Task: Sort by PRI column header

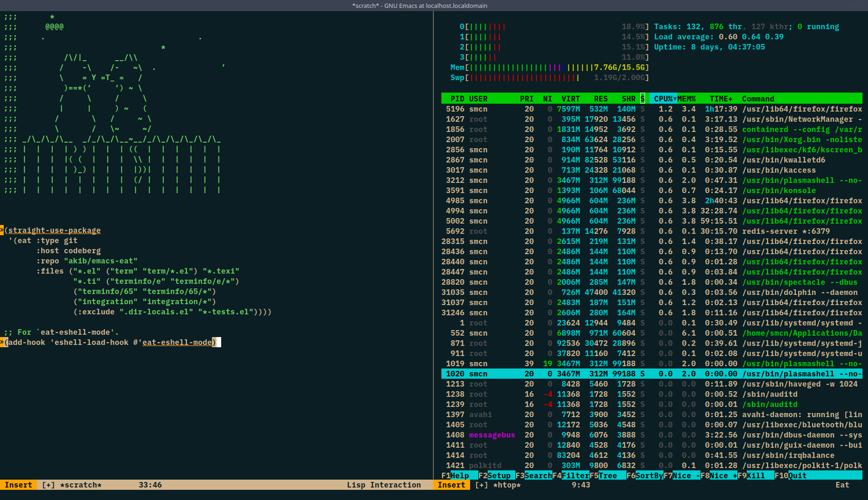Action: point(527,99)
